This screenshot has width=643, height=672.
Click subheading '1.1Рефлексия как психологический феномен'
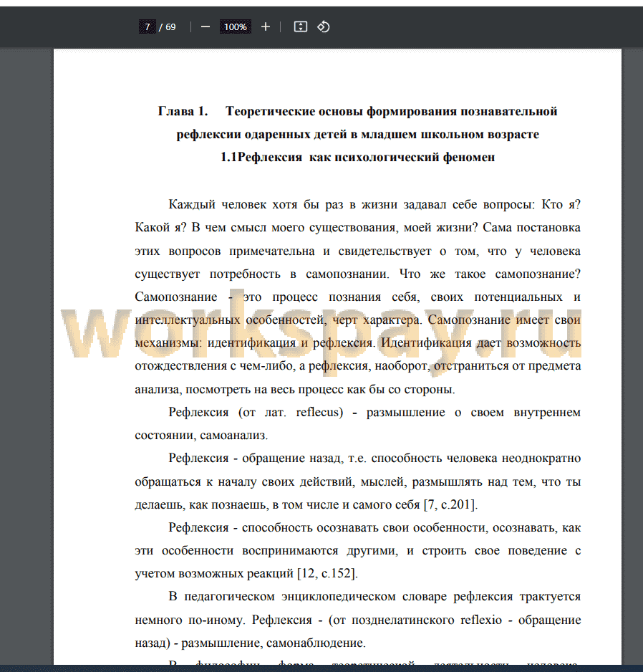point(358,158)
